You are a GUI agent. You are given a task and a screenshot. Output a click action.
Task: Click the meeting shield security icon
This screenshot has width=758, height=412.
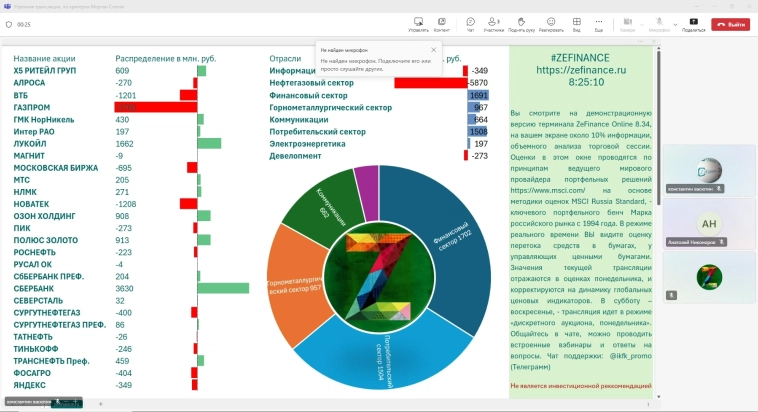coord(9,25)
